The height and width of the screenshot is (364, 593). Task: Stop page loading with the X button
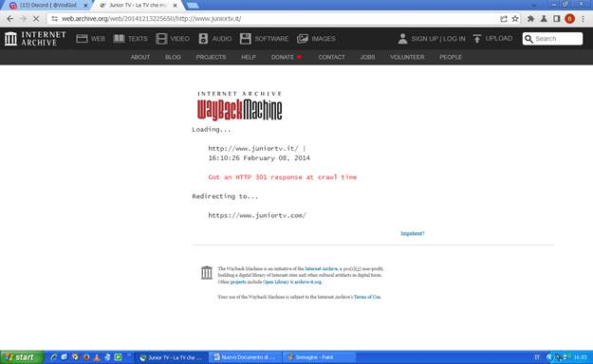tap(36, 19)
